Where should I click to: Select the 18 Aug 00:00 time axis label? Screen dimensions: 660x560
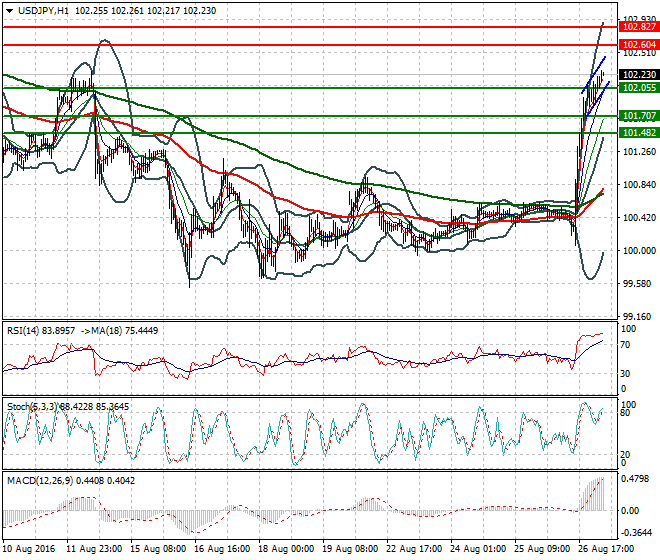[286, 549]
